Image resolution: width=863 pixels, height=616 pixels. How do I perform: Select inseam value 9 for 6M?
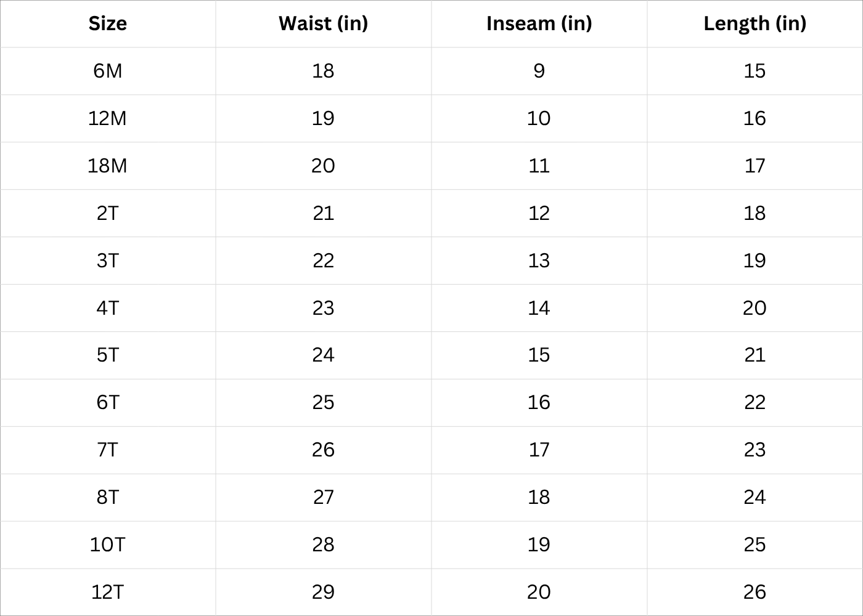coord(539,71)
